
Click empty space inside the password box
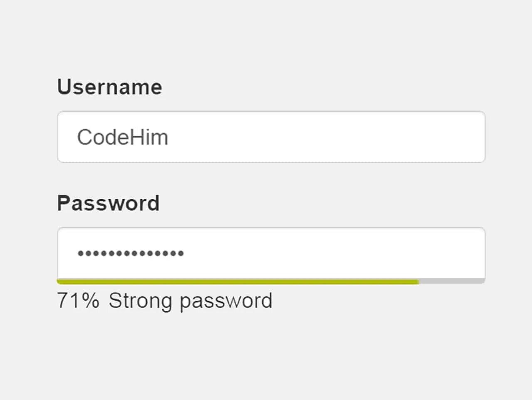point(332,253)
